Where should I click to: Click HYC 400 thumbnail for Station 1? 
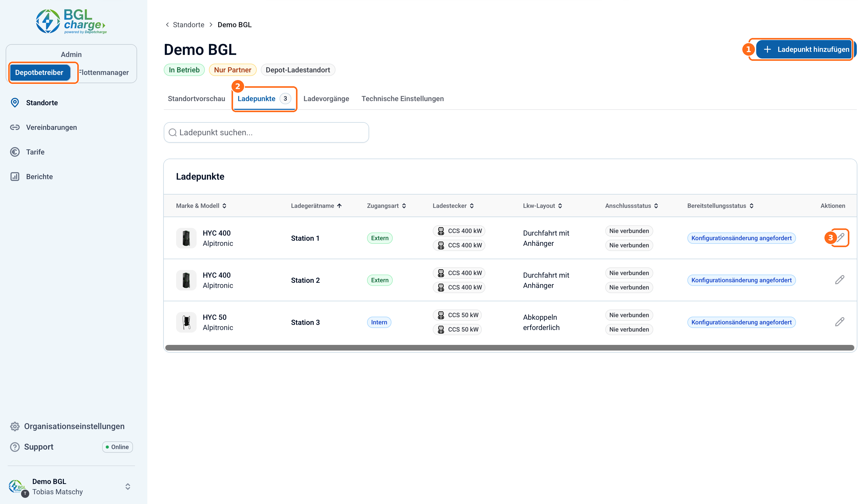tap(186, 238)
